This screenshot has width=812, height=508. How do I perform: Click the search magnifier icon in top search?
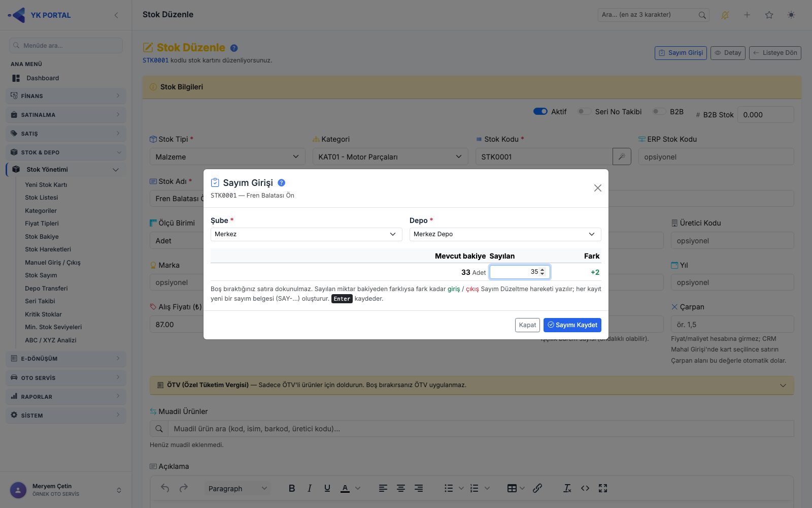pos(702,15)
